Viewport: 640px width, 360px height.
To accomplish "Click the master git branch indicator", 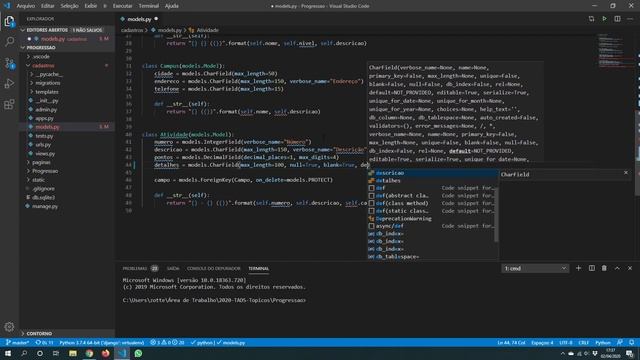I will pyautogui.click(x=17, y=342).
